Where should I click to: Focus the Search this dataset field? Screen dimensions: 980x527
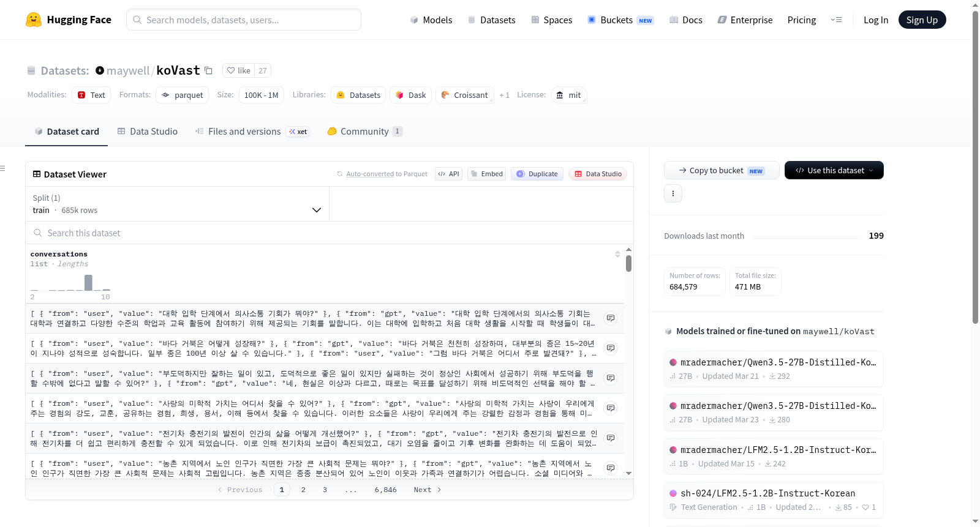[330, 233]
